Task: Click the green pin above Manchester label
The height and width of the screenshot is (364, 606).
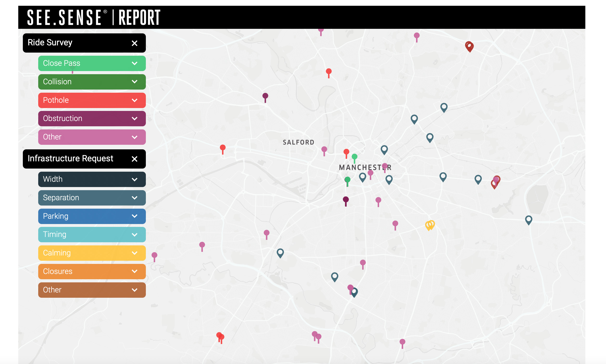Action: point(354,157)
